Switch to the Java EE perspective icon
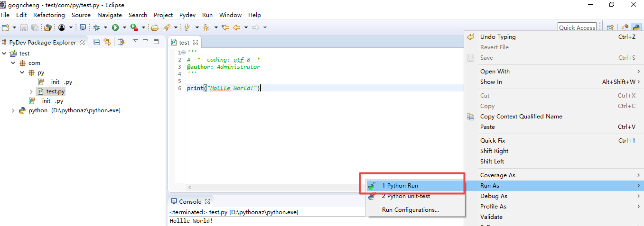The image size is (644, 226). coord(625,27)
